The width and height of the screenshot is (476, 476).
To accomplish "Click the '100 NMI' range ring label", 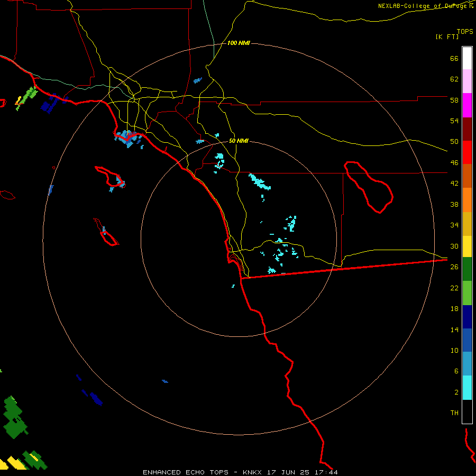I will click(239, 43).
